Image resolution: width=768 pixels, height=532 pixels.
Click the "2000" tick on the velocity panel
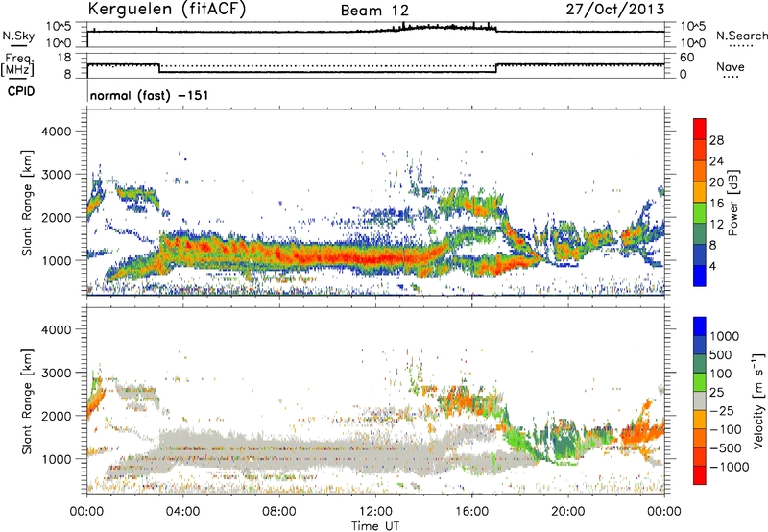[x=56, y=416]
